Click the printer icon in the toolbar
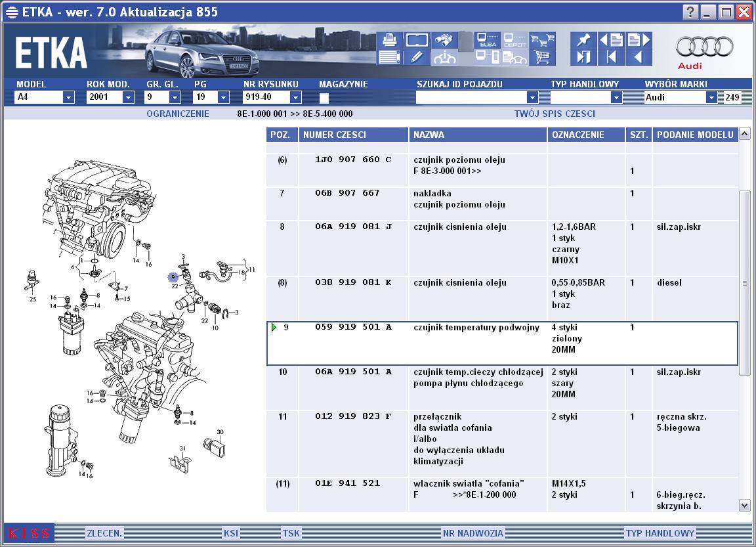This screenshot has height=547, width=756. tap(389, 40)
